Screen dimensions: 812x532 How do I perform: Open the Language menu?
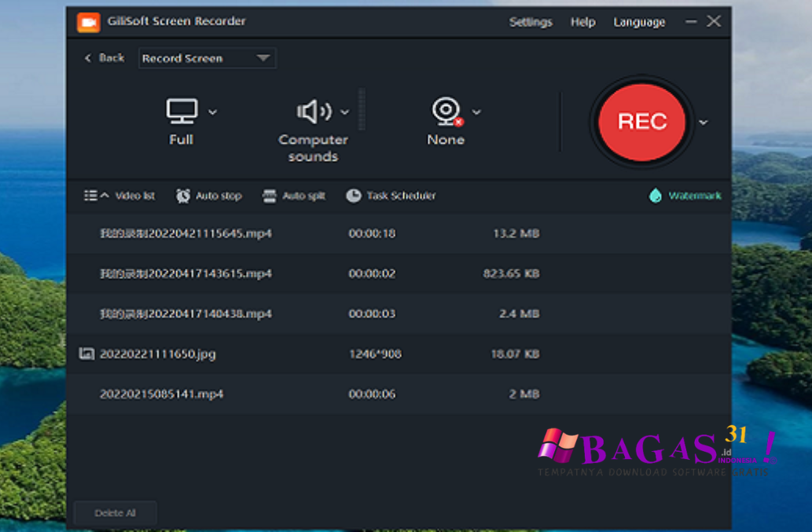pyautogui.click(x=639, y=22)
